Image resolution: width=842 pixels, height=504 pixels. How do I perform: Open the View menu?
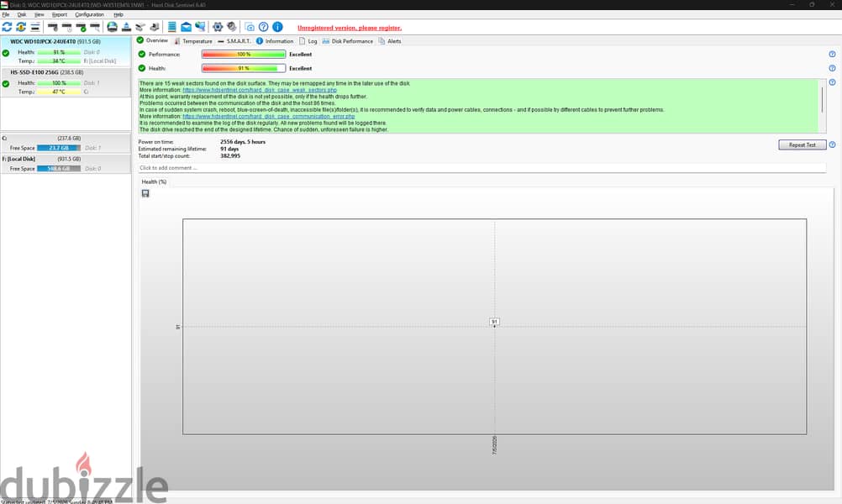(39, 14)
